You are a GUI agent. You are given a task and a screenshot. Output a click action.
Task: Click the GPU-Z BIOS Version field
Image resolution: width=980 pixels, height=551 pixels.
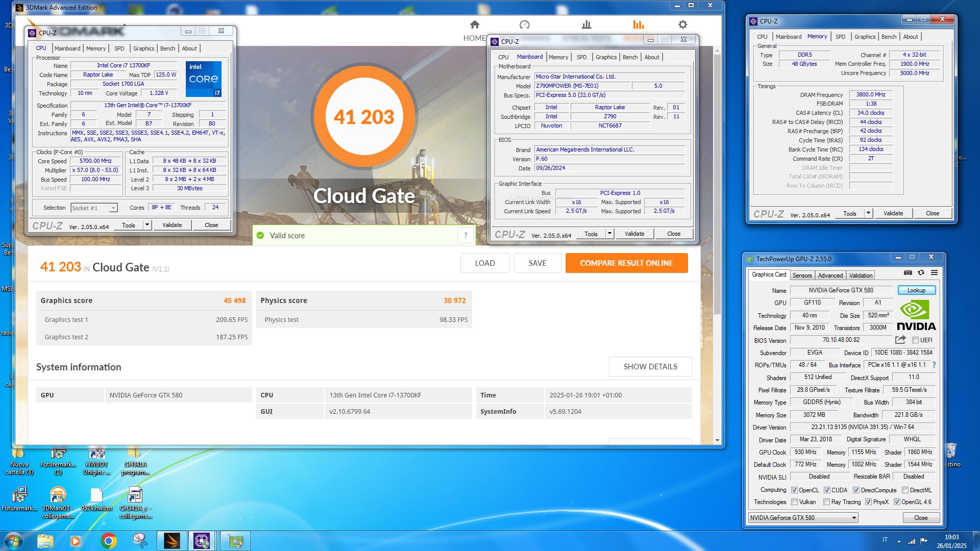pos(841,340)
